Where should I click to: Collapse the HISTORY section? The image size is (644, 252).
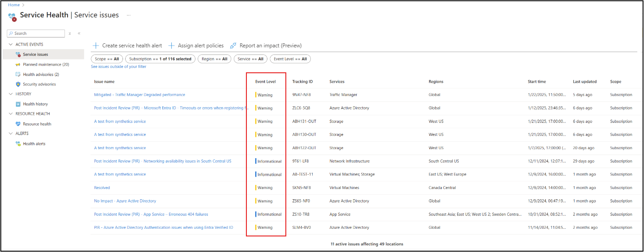tap(11, 94)
